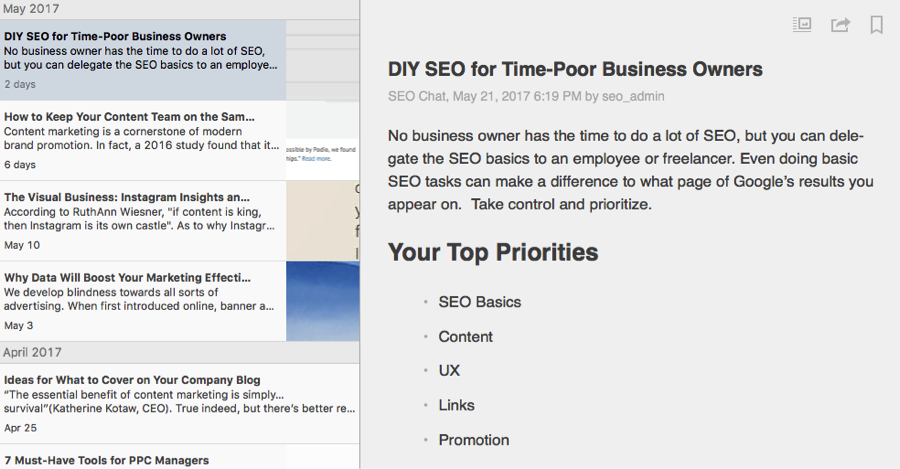Click the 6 days timestamp
Viewport: 900px width, 469px height.
pyautogui.click(x=20, y=165)
